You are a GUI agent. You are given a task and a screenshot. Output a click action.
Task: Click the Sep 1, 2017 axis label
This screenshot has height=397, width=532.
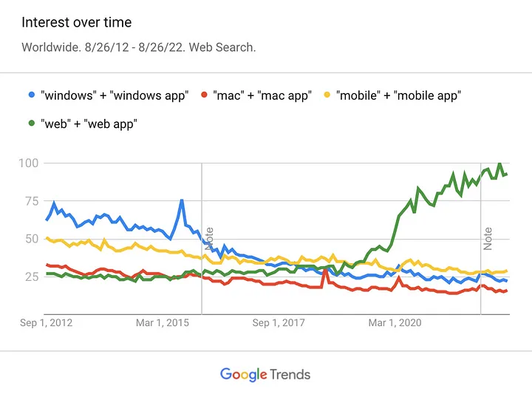[279, 322]
